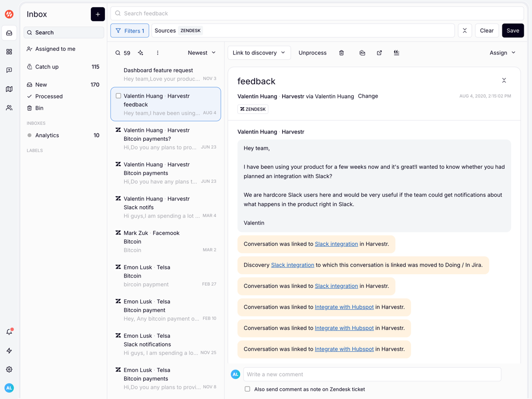The height and width of the screenshot is (399, 532).
Task: Click the Unprocess button
Action: [312, 53]
